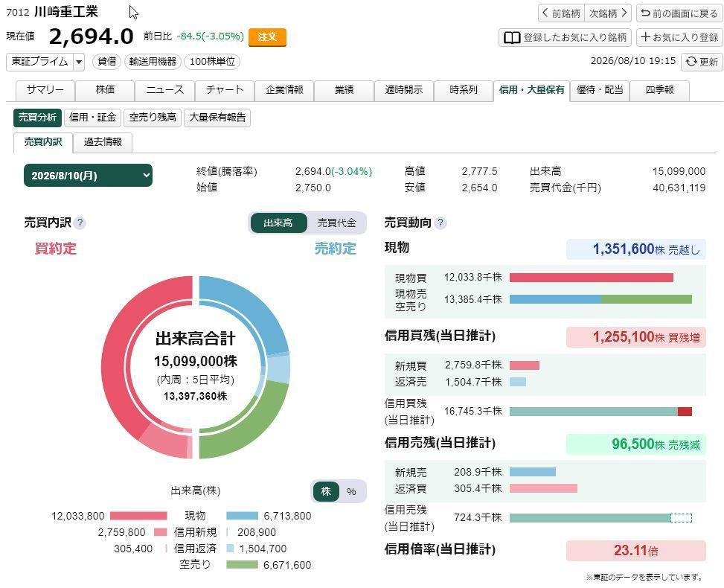This screenshot has width=724, height=588.
Task: Click the 注文 order button
Action: pyautogui.click(x=267, y=37)
